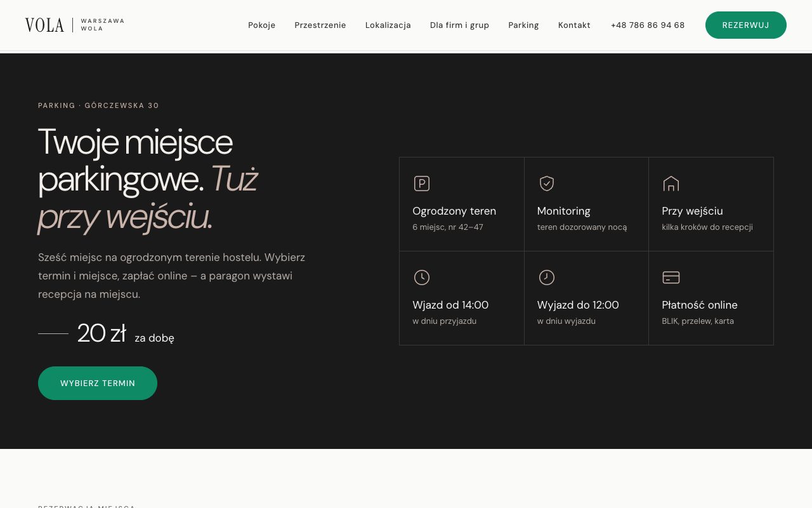Click the clock icon above Wyjazd do 12:00
This screenshot has width=812, height=508.
click(547, 277)
